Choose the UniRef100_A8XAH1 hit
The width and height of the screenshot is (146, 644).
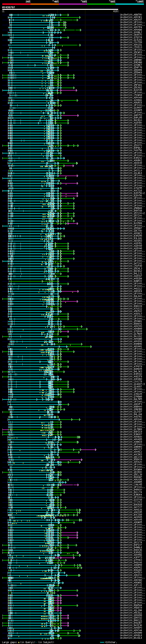tap(131, 347)
